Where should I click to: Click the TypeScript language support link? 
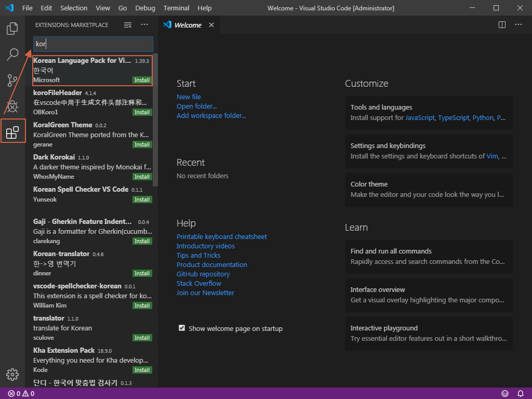pos(454,118)
